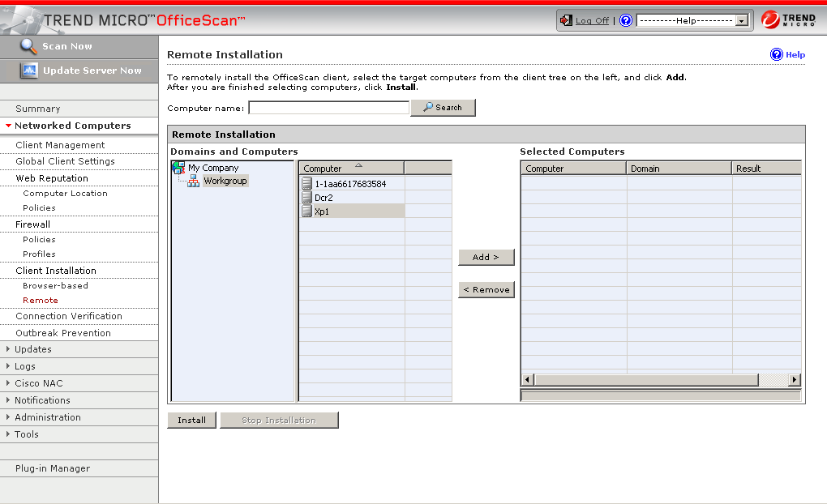Click the left arrow of Selected Computers scrollbar
Image resolution: width=827 pixels, height=504 pixels.
click(x=527, y=379)
